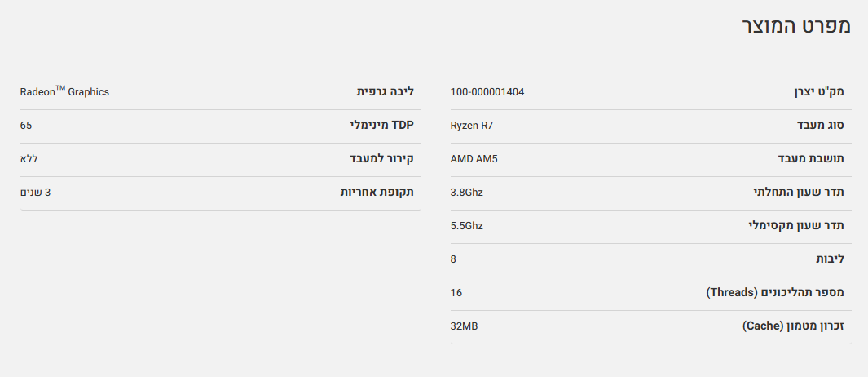The width and height of the screenshot is (868, 377).
Task: Click the Radeon Graphics value
Action: point(64,92)
